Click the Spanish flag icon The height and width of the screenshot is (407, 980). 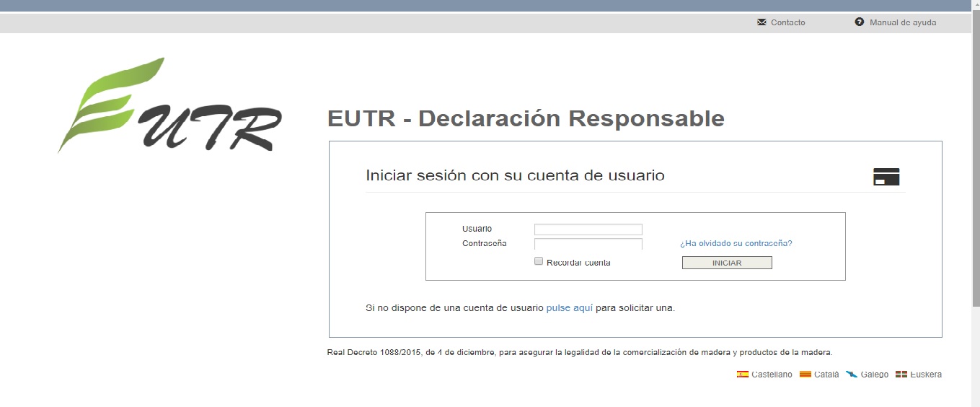coord(742,375)
